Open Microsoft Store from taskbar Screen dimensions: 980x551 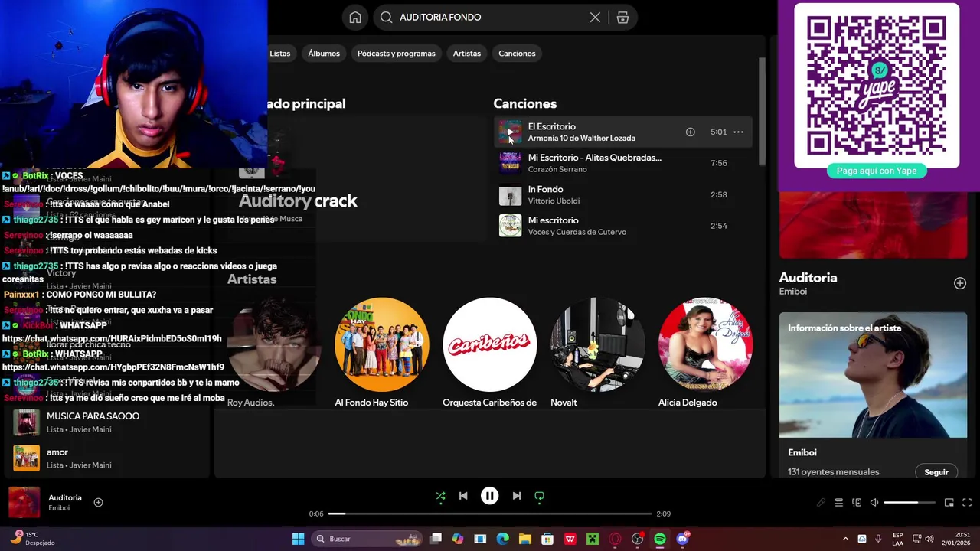[547, 539]
